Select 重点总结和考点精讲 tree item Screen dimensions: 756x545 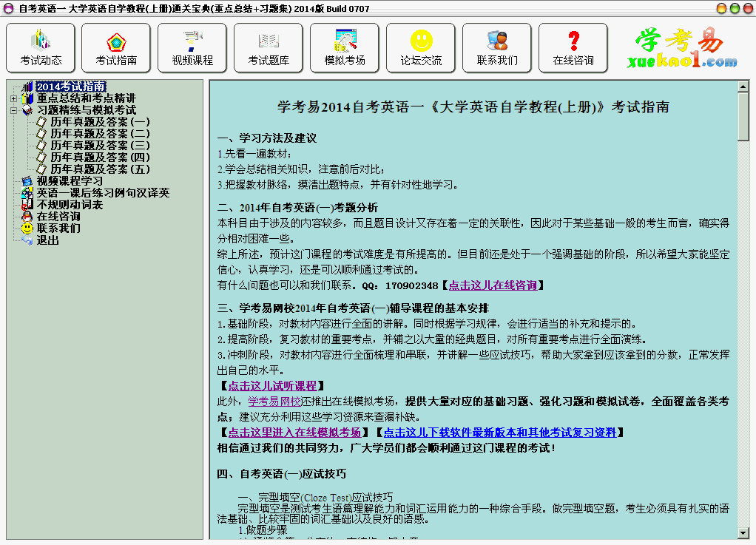(x=87, y=98)
